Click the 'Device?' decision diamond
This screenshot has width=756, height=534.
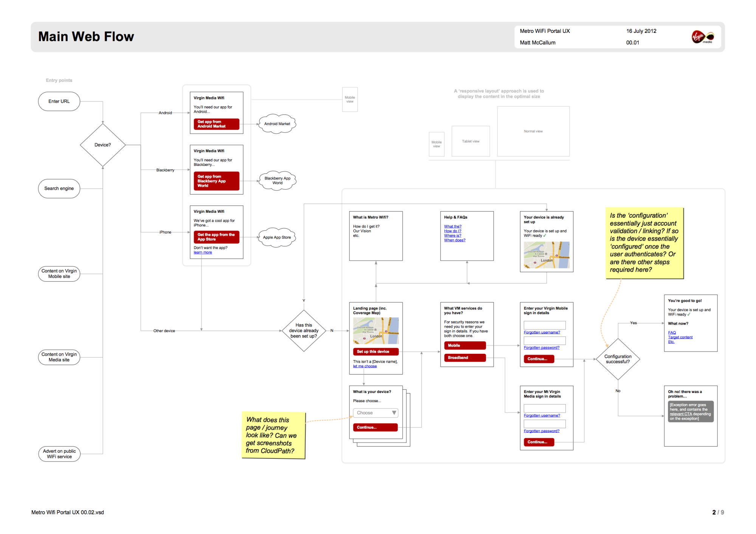[103, 145]
